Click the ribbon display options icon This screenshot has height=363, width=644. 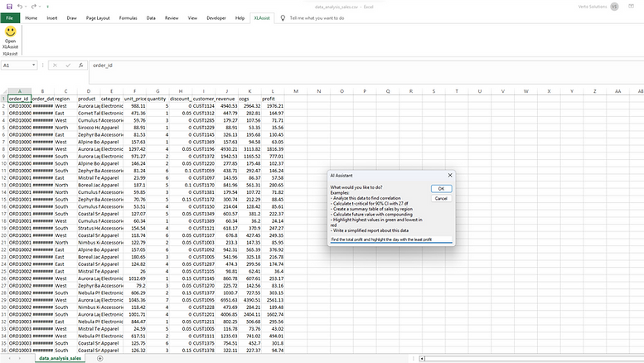pyautogui.click(x=632, y=7)
